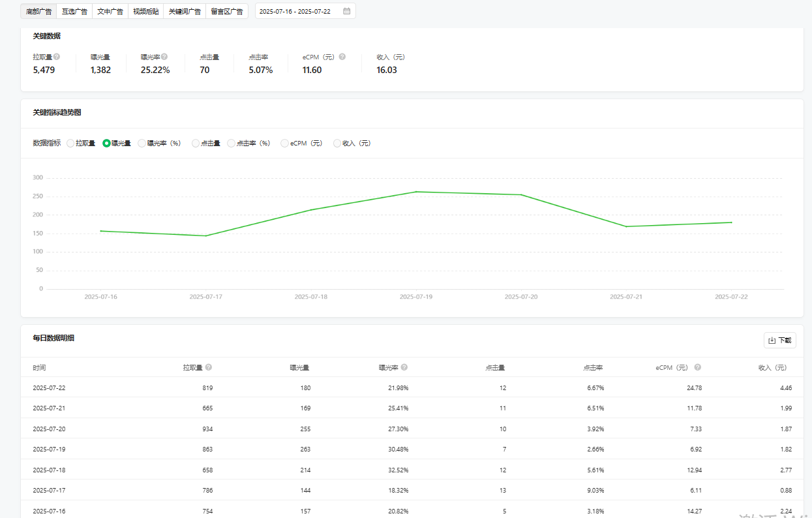Go to the 关键词广告 tab
Screen dimensions: 812x518
[185, 11]
